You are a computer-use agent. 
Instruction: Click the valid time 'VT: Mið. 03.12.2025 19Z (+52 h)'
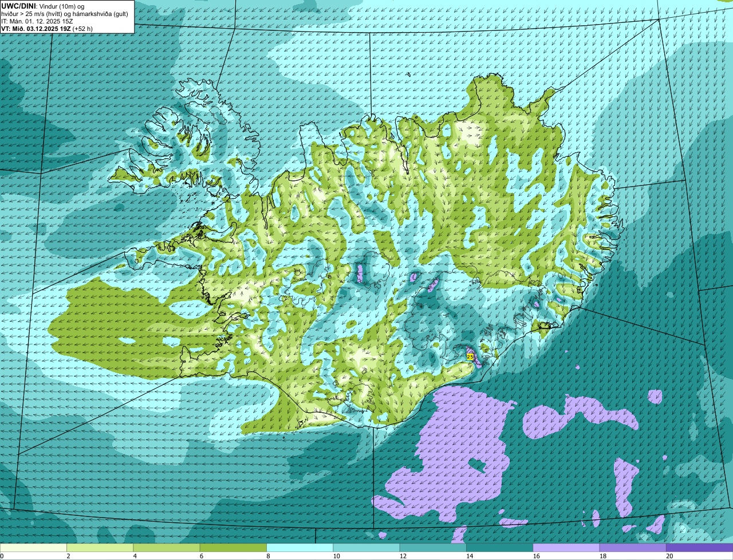[47, 29]
